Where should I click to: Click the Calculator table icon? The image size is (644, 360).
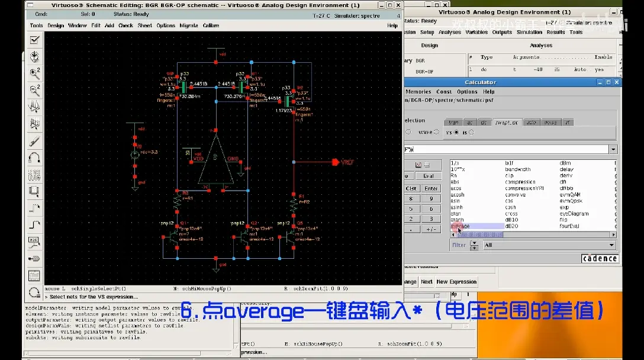click(427, 165)
